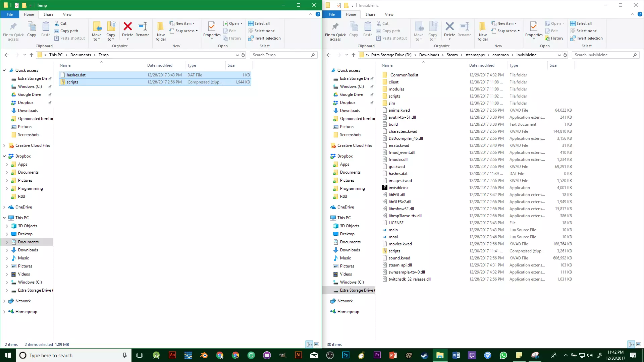Image resolution: width=644 pixels, height=362 pixels.
Task: Switch Temp window to large icons view
Action: (316, 344)
